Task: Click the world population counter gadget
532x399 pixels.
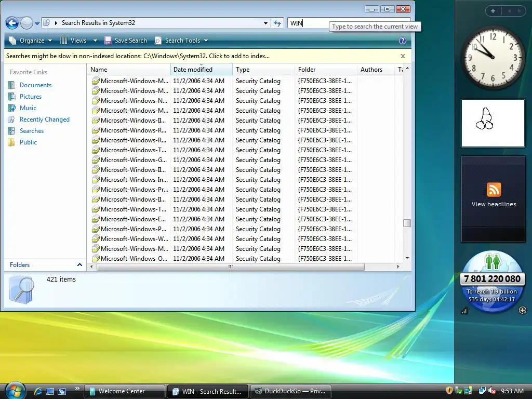Action: pyautogui.click(x=493, y=282)
